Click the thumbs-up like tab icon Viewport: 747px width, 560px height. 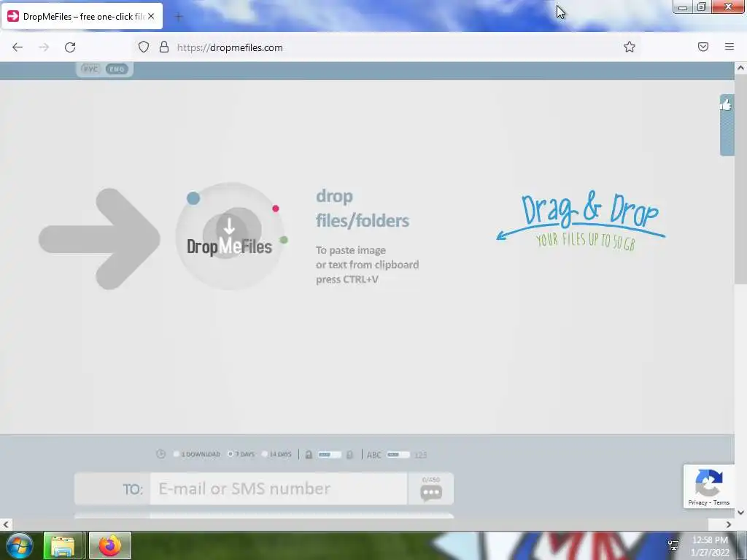(x=726, y=104)
